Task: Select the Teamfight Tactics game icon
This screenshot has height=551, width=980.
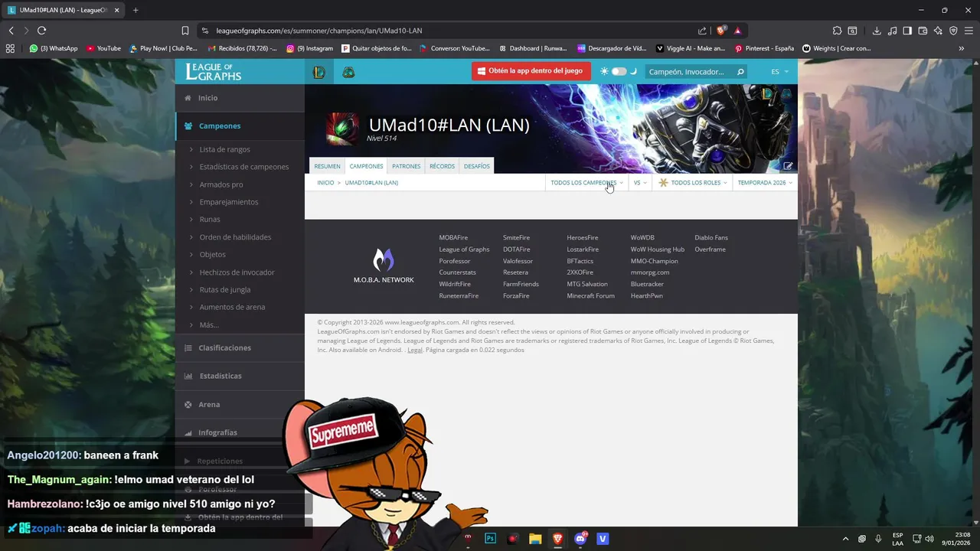Action: pos(348,72)
